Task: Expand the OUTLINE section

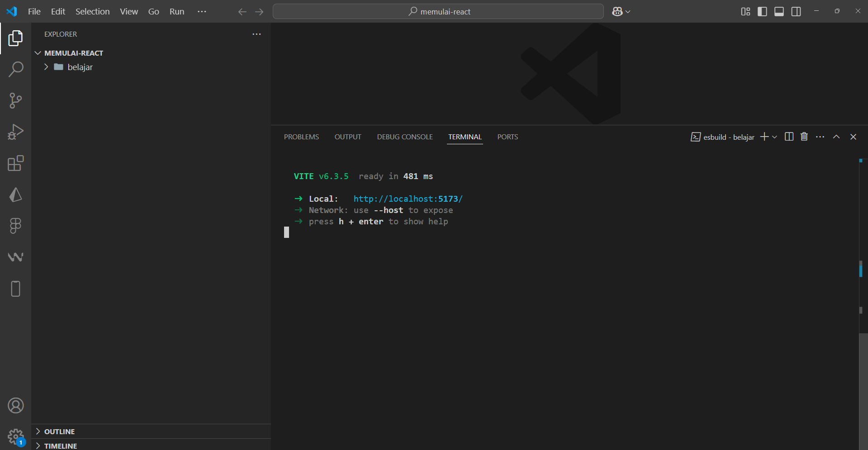Action: (x=38, y=431)
